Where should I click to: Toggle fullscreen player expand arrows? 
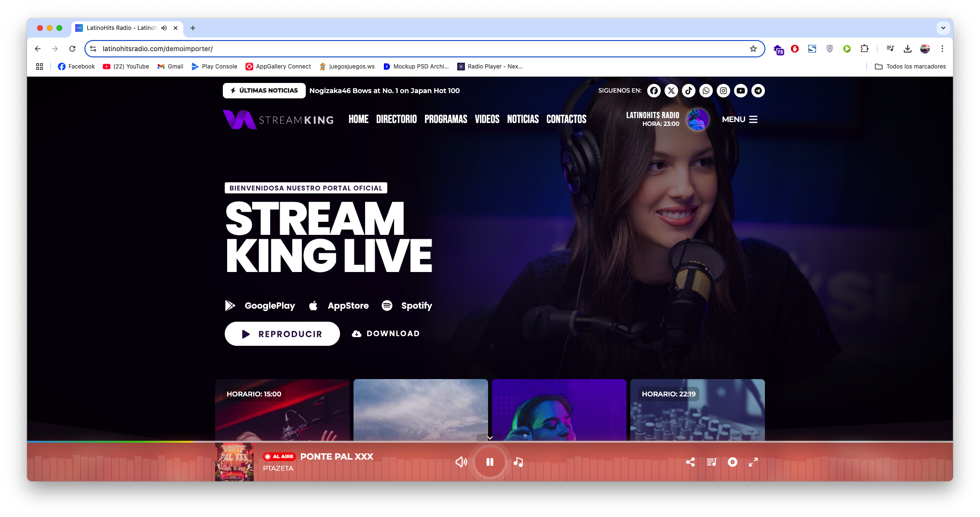pos(753,462)
